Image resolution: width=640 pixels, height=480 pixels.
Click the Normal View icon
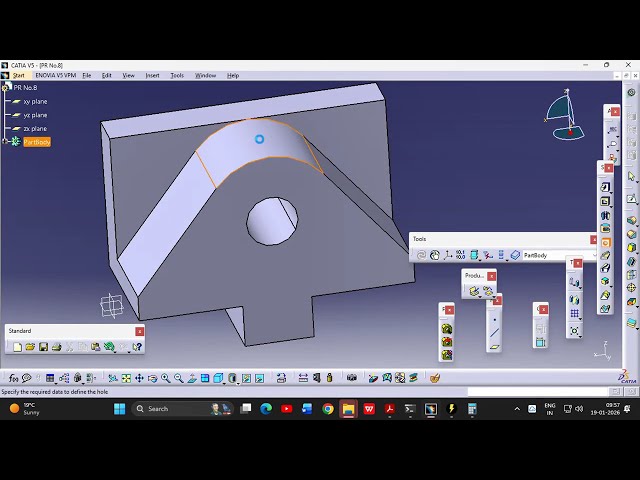click(x=192, y=378)
